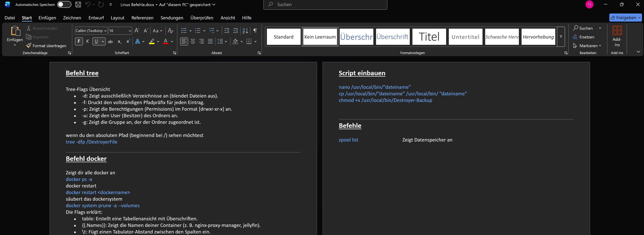
Task: Open the file save location dropdown in title
Action: [x=214, y=5]
